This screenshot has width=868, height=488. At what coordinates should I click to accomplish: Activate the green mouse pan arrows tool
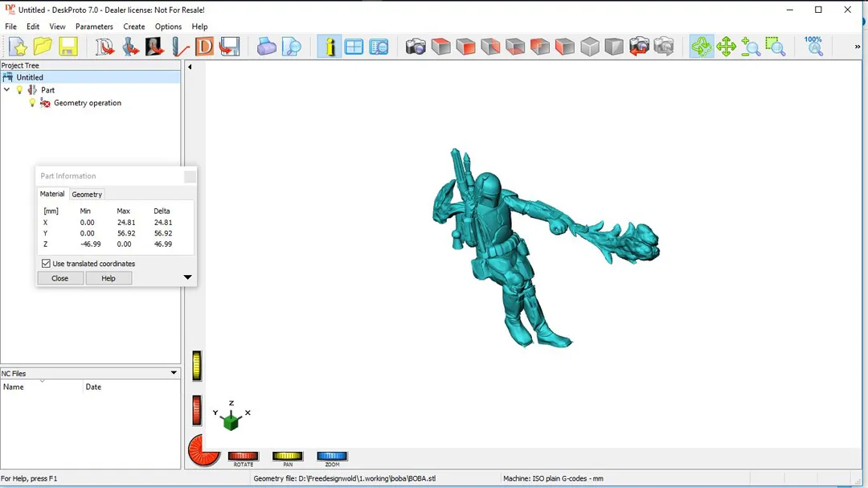[726, 47]
